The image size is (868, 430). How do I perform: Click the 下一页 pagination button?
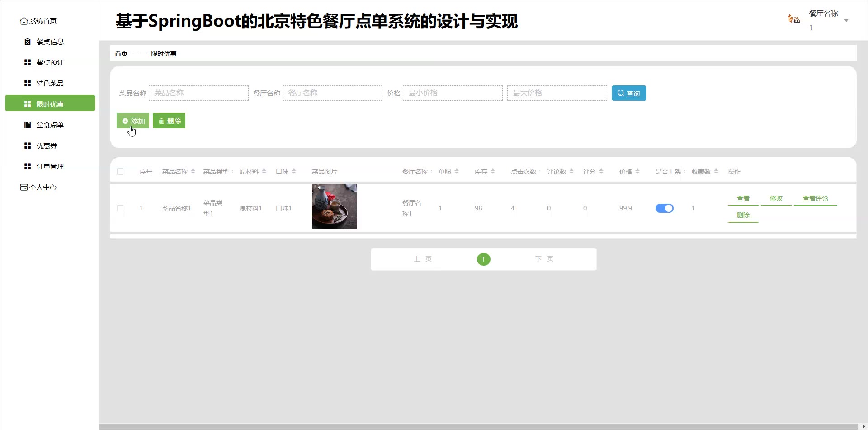coord(544,259)
